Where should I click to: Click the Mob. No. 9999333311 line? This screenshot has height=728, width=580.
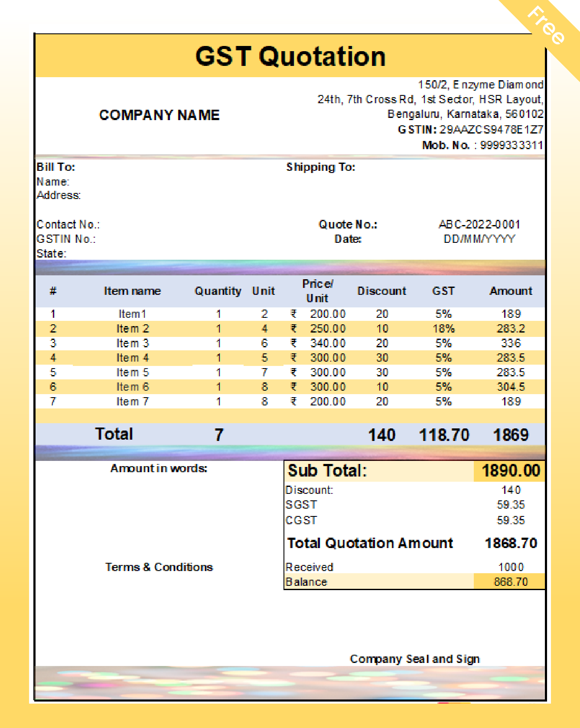click(482, 145)
